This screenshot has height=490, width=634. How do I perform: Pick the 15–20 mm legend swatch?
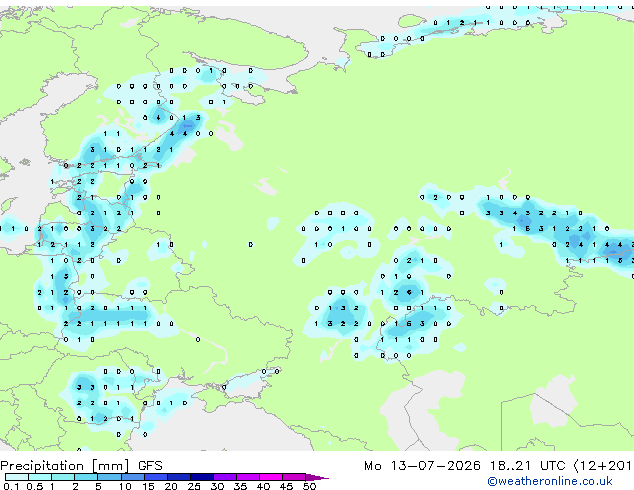155,477
